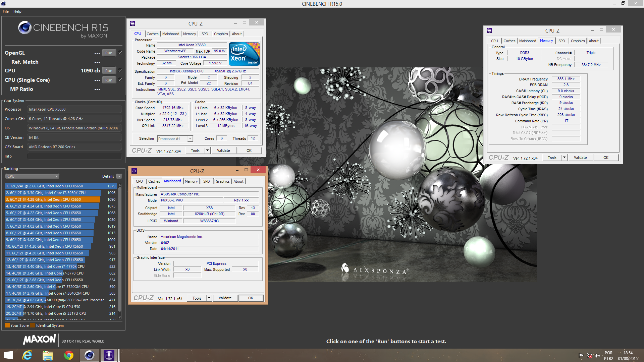Click the Core Speed 4702.16 MHz value
Screen dimensions: 644x362
[x=173, y=108]
